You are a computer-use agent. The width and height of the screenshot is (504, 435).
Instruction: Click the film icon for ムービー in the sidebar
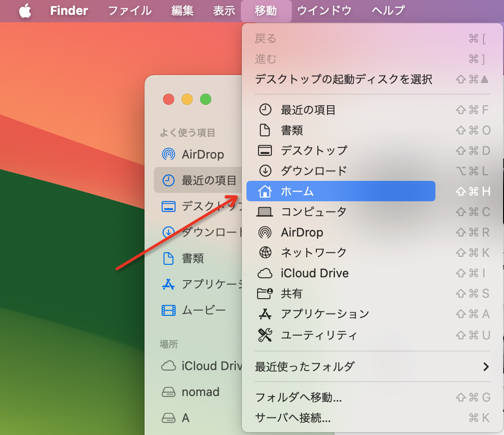pyautogui.click(x=169, y=310)
